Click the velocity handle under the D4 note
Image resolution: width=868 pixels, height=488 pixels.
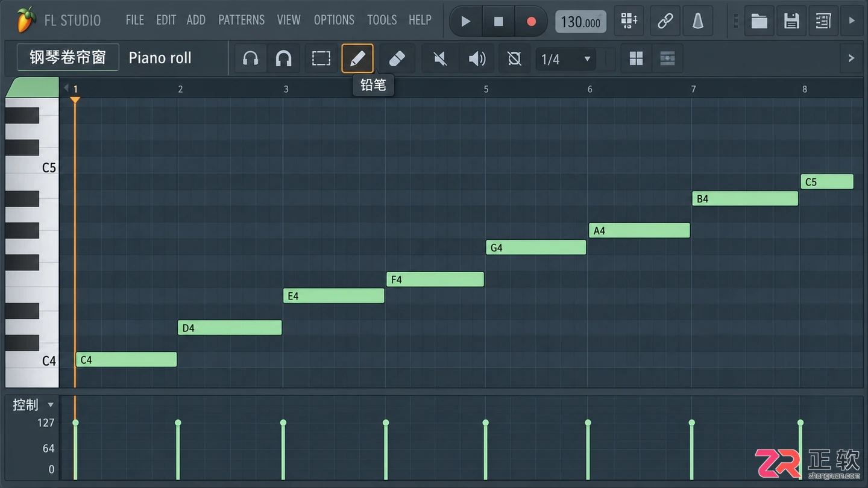point(178,423)
